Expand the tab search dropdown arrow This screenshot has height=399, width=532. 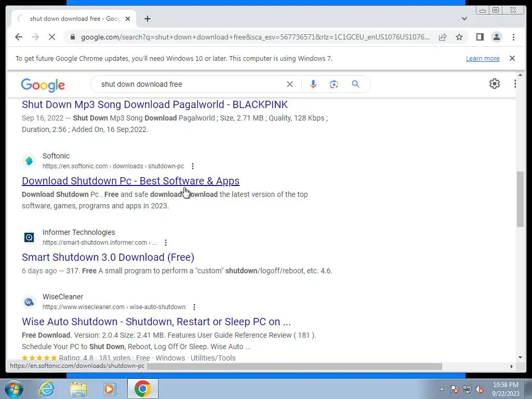point(464,19)
